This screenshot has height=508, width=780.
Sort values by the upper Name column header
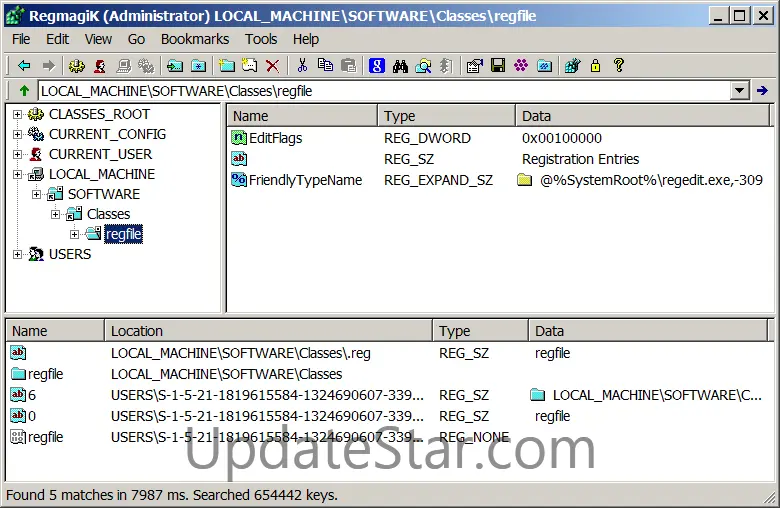click(x=302, y=116)
